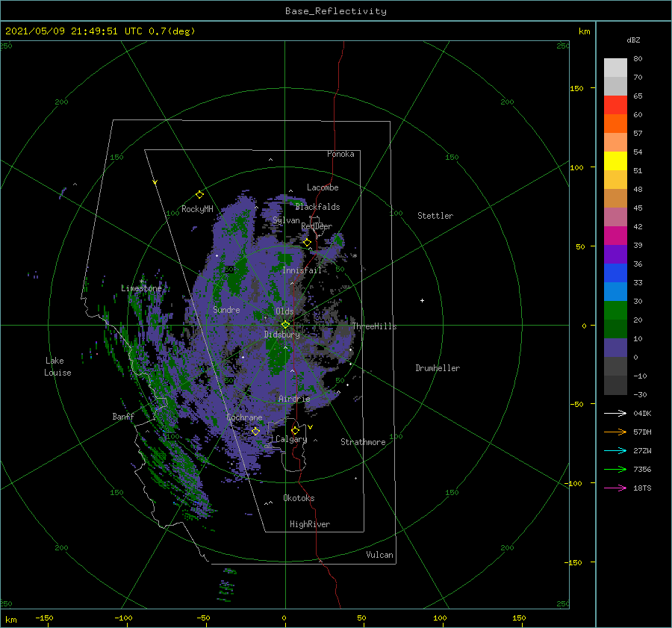This screenshot has height=628, width=672.
Task: Select the light gray 80 dBZ swatch
Action: click(x=615, y=68)
